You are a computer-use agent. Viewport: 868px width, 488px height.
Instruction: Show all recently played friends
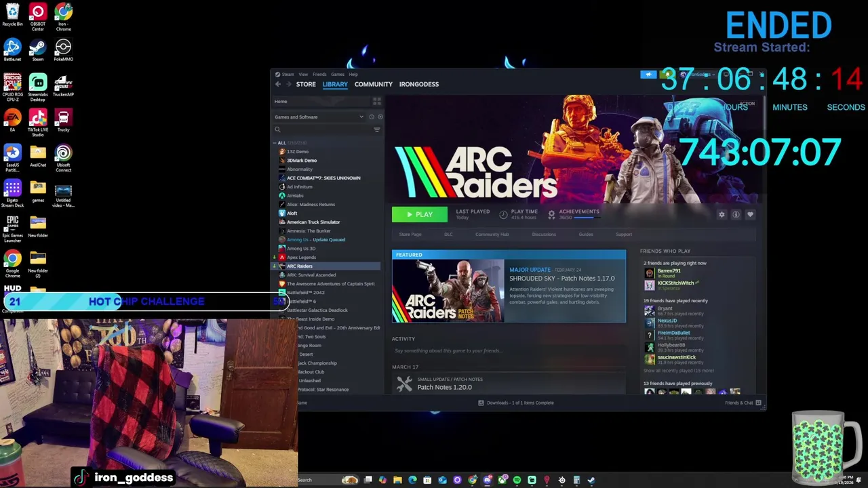678,371
